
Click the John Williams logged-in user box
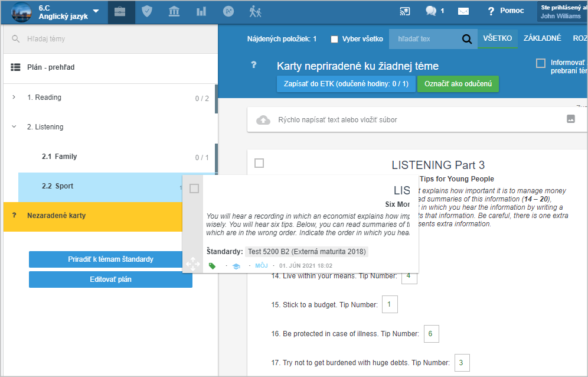562,12
